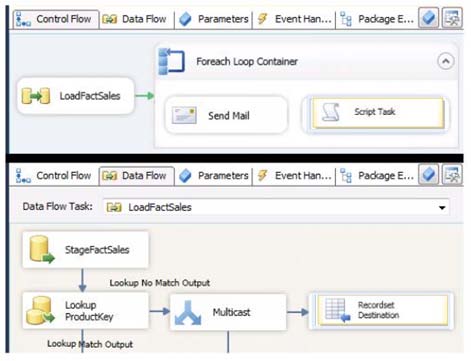
Task: Select the Lookup No Match Output label
Action: pos(160,283)
